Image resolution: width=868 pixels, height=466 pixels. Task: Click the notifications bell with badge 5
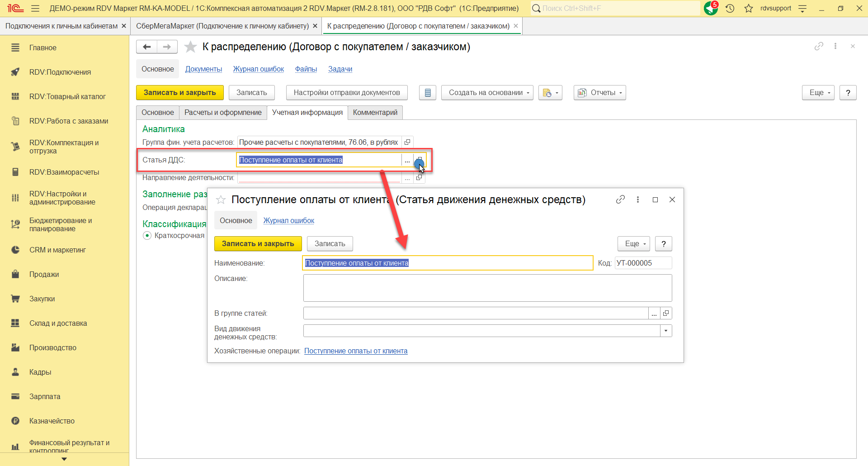point(711,8)
